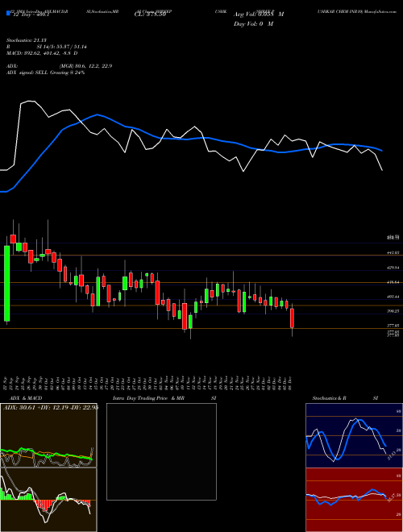The height and width of the screenshot is (532, 403).
Task: Click the 'Intra Day Trading Price & MR' heading
Action: pos(148,398)
